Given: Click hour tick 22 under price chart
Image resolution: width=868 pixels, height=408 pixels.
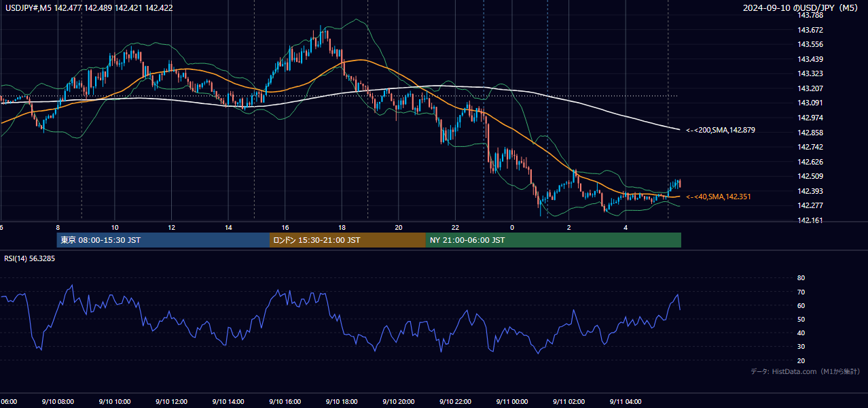Looking at the screenshot, I should pos(456,227).
